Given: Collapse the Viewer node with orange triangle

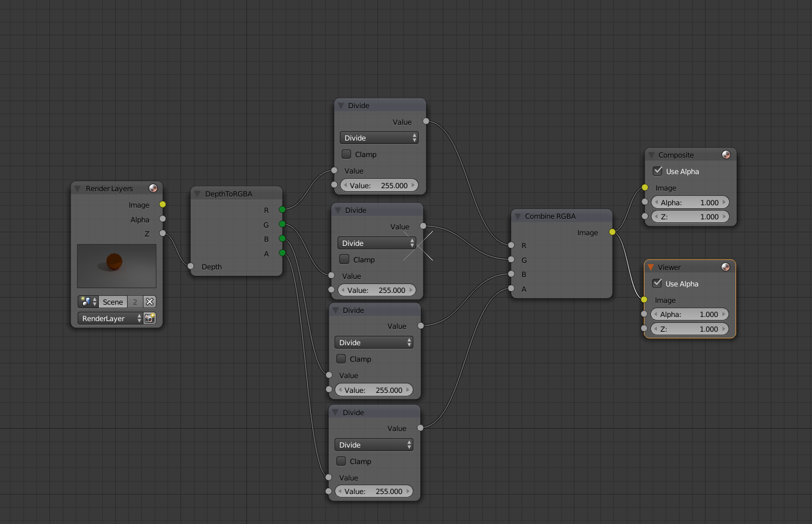Looking at the screenshot, I should [x=651, y=267].
